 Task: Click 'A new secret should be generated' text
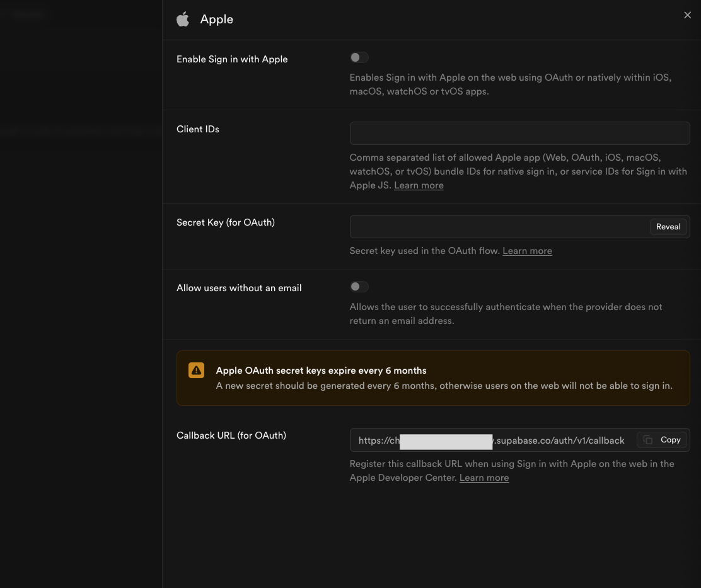[x=444, y=386]
